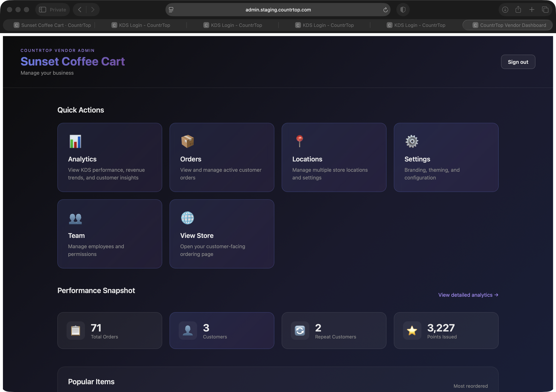Open Safari tab overview button
Image resolution: width=556 pixels, height=392 pixels.
coord(545,10)
